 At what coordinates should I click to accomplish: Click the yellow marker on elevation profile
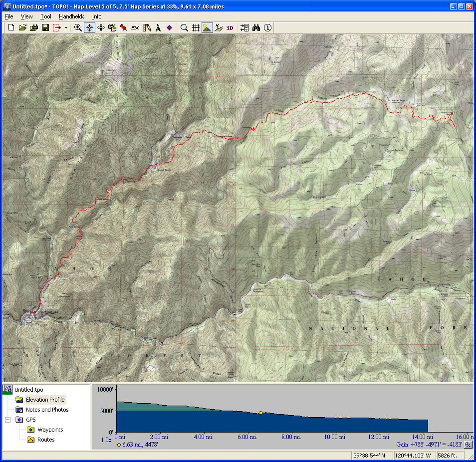260,413
